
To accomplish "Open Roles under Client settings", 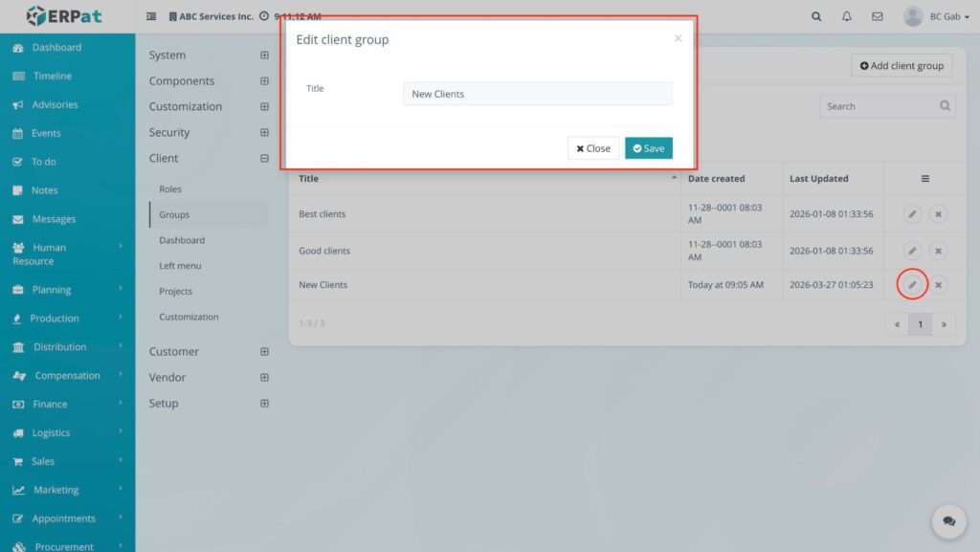I will (170, 189).
